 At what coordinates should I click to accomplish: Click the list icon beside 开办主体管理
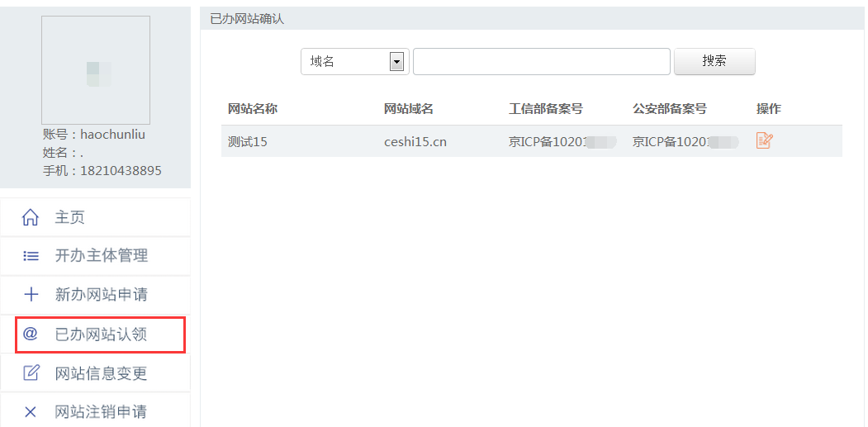pos(31,256)
